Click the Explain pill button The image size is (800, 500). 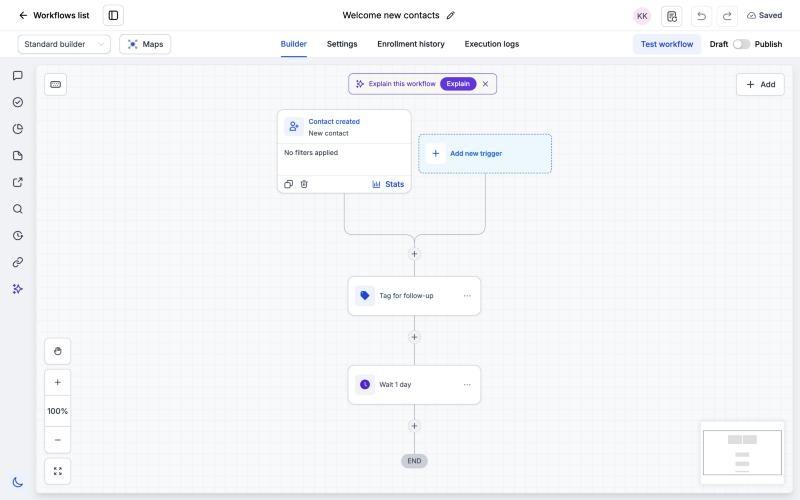tap(458, 84)
